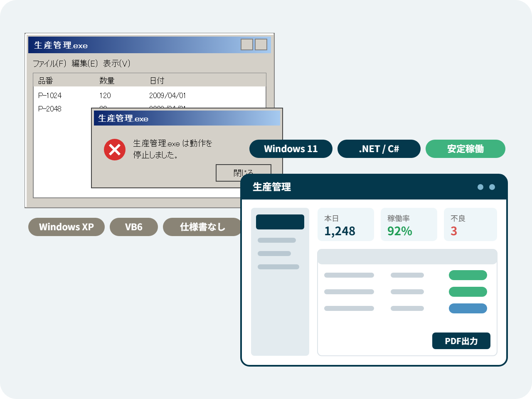Click first window control square on old titlebar

point(247,44)
